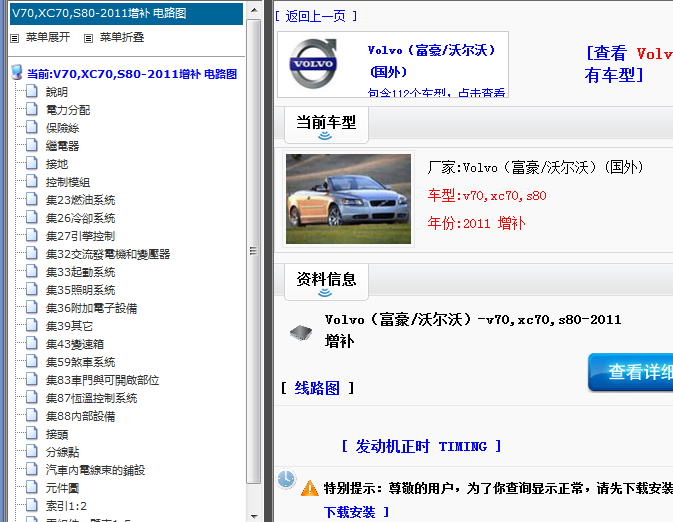
Task: Click the page icon next to 繼電器
Action: click(x=32, y=146)
